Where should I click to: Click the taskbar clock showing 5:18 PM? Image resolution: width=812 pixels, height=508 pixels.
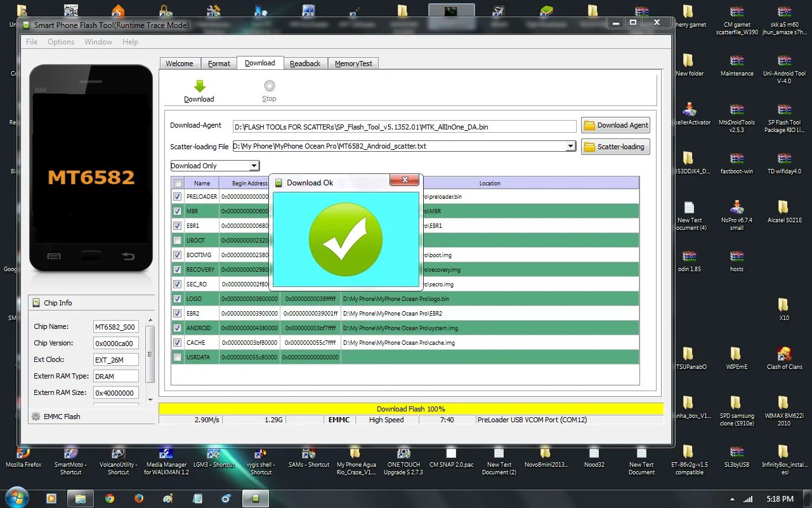click(780, 499)
